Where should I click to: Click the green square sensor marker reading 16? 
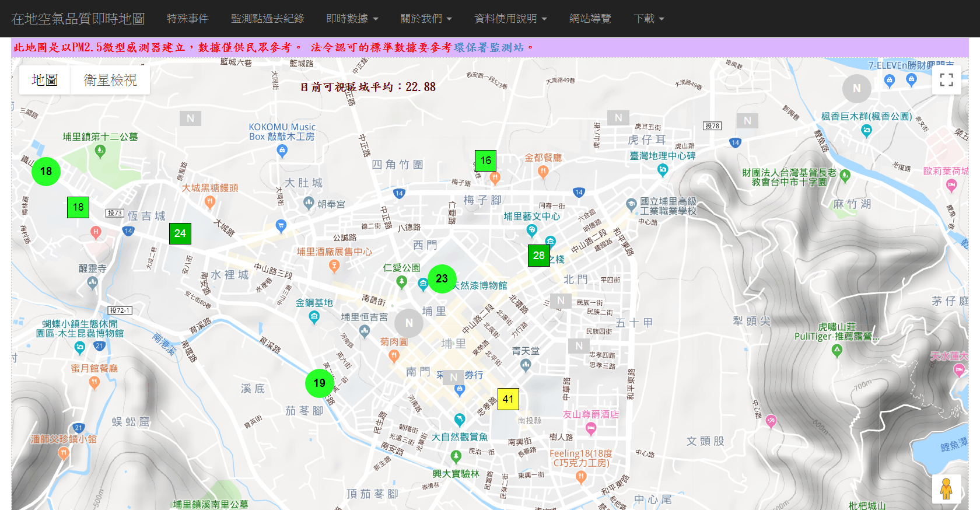(x=485, y=160)
